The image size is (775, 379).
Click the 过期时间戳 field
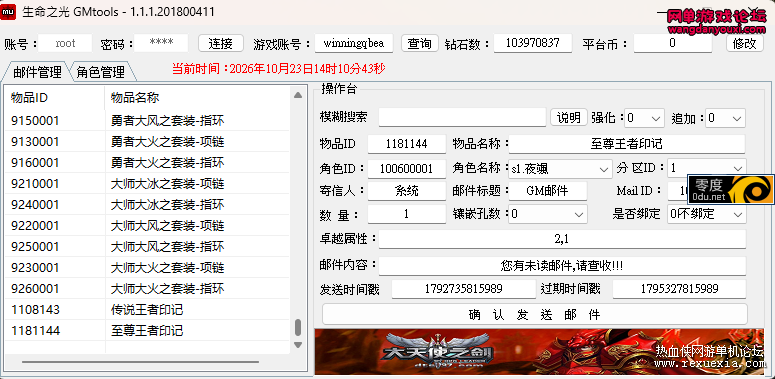coord(679,289)
